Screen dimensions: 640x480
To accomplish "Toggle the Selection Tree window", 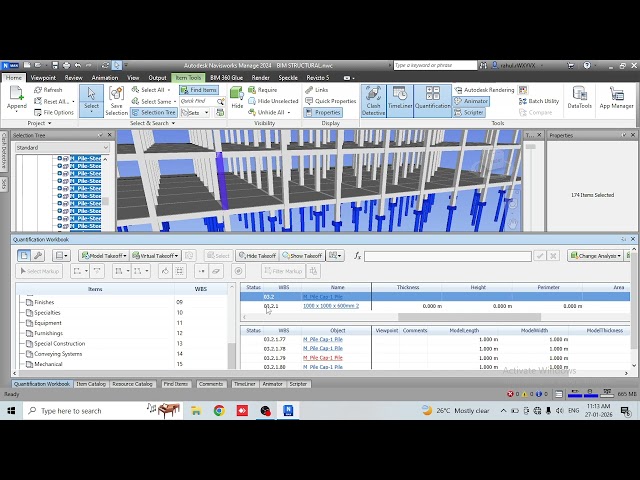I will click(154, 112).
